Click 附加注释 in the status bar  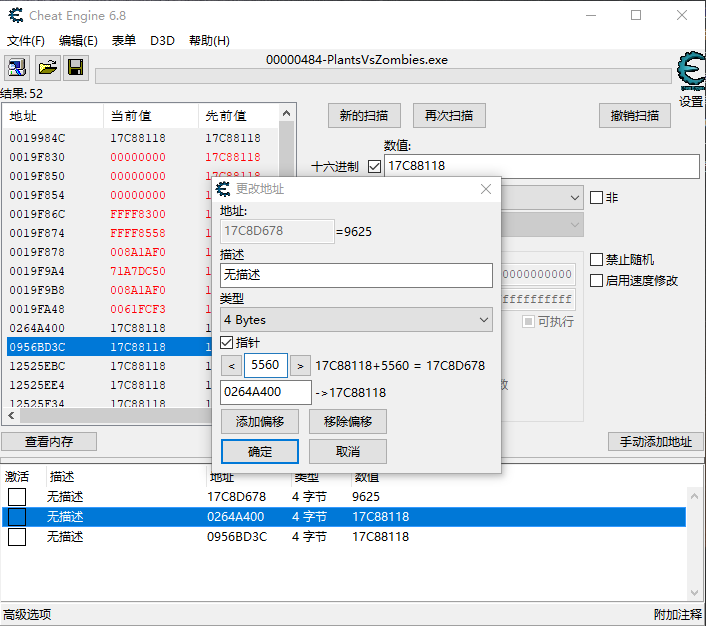click(678, 614)
